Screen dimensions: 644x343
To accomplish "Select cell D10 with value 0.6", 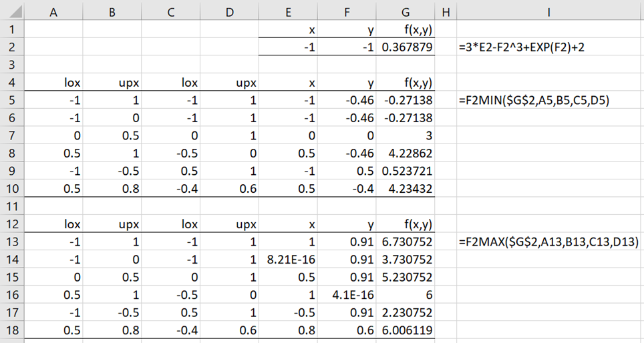I will pyautogui.click(x=230, y=188).
